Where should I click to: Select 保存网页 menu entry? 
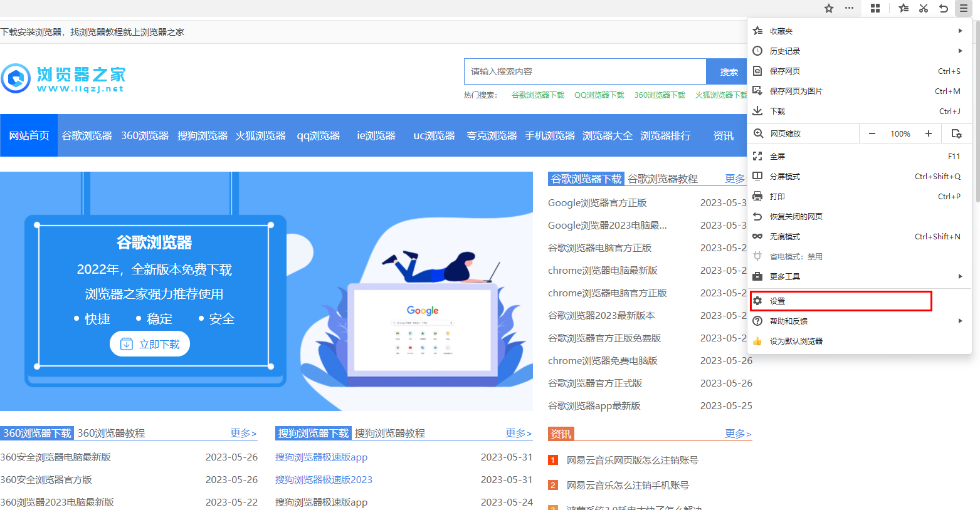(x=860, y=71)
